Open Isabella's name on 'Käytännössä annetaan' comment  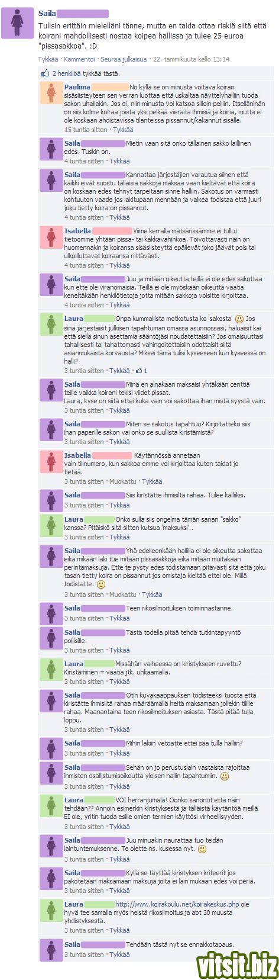(x=77, y=455)
